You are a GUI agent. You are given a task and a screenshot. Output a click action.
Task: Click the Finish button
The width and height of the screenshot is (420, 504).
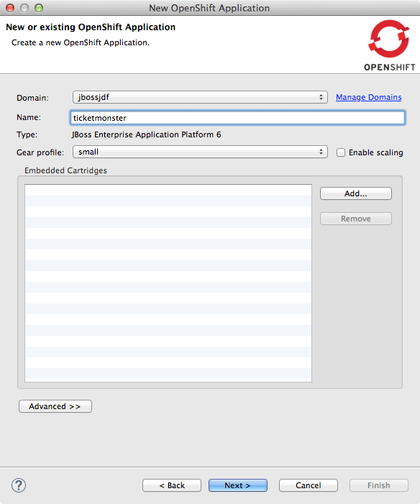click(x=379, y=485)
